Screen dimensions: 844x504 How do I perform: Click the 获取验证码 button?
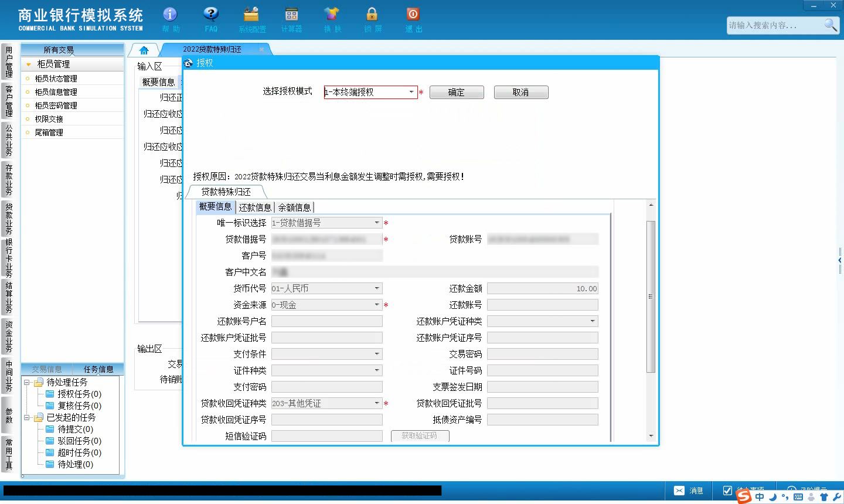[x=420, y=436]
